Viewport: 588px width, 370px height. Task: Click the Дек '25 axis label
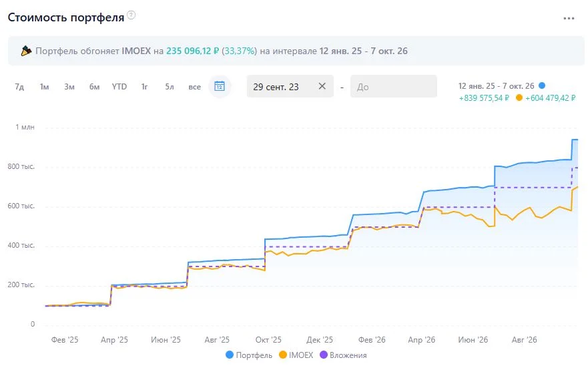tap(320, 340)
